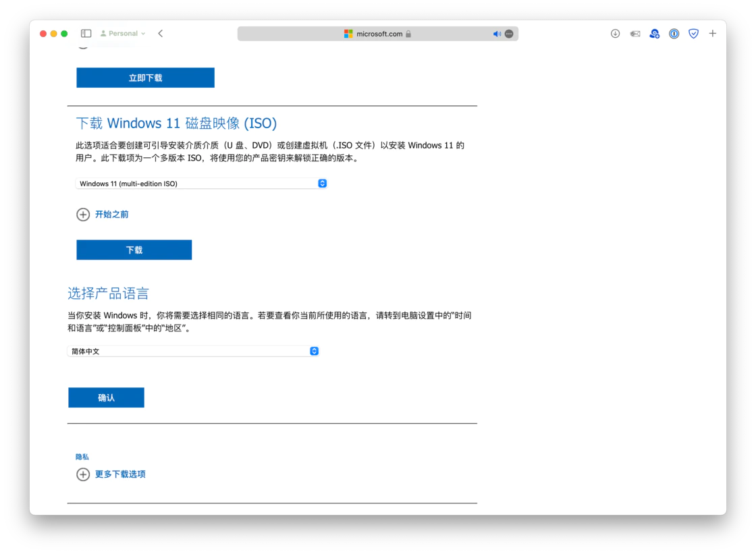Mute audio using the speaker icon

click(497, 34)
